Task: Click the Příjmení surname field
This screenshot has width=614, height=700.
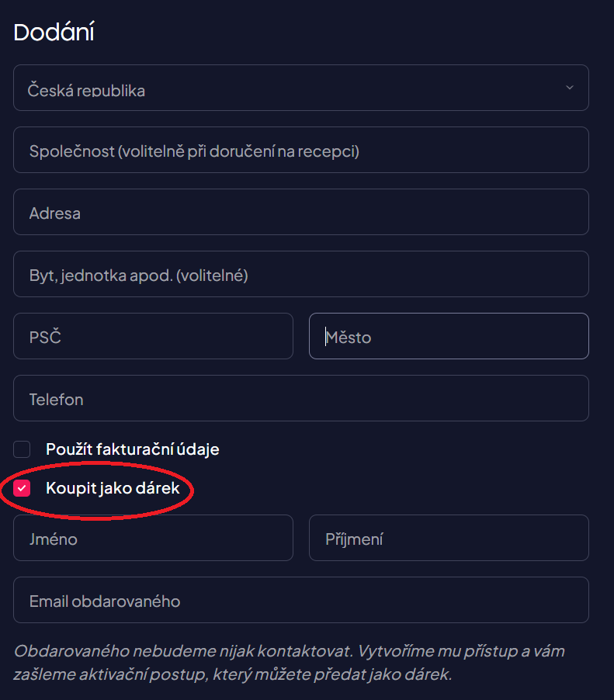Action: (449, 538)
